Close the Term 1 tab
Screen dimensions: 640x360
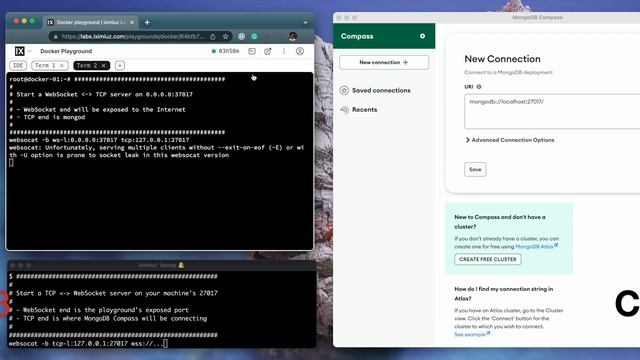[62, 65]
